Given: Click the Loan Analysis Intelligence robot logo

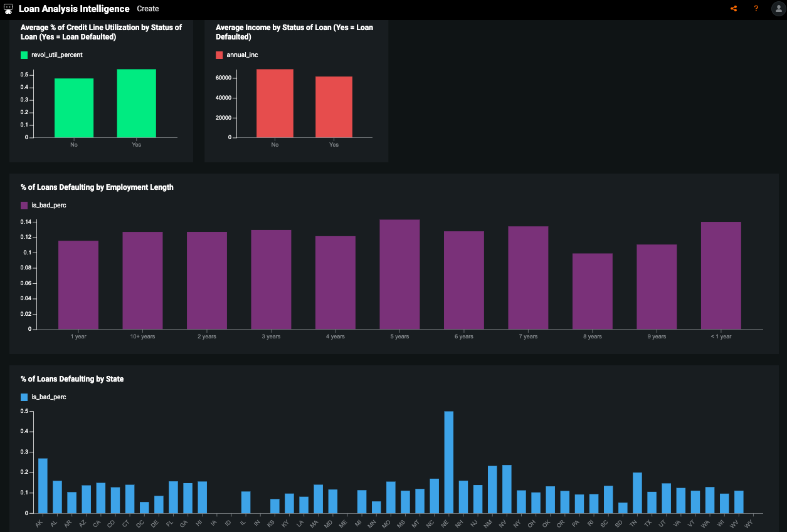Looking at the screenshot, I should pyautogui.click(x=9, y=9).
